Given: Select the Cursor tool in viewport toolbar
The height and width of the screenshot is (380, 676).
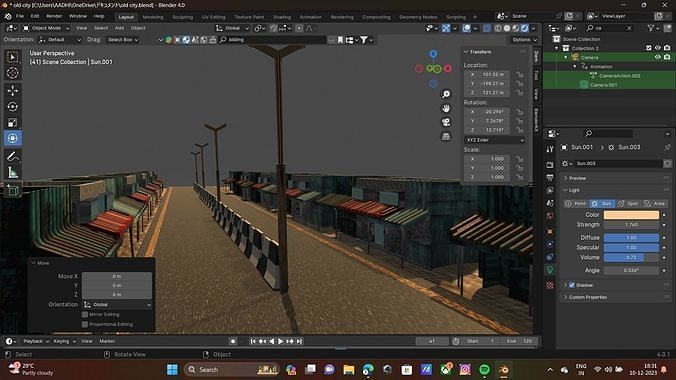Looking at the screenshot, I should pos(13,72).
